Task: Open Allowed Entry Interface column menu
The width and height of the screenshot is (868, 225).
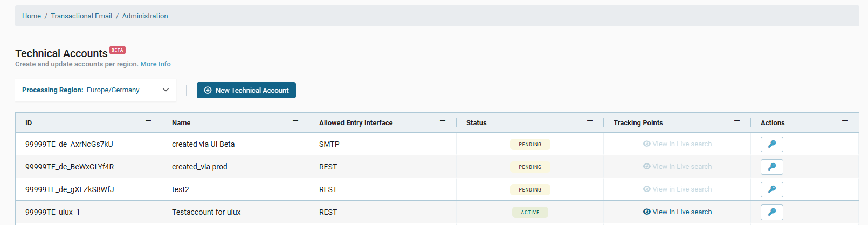Action: 443,122
